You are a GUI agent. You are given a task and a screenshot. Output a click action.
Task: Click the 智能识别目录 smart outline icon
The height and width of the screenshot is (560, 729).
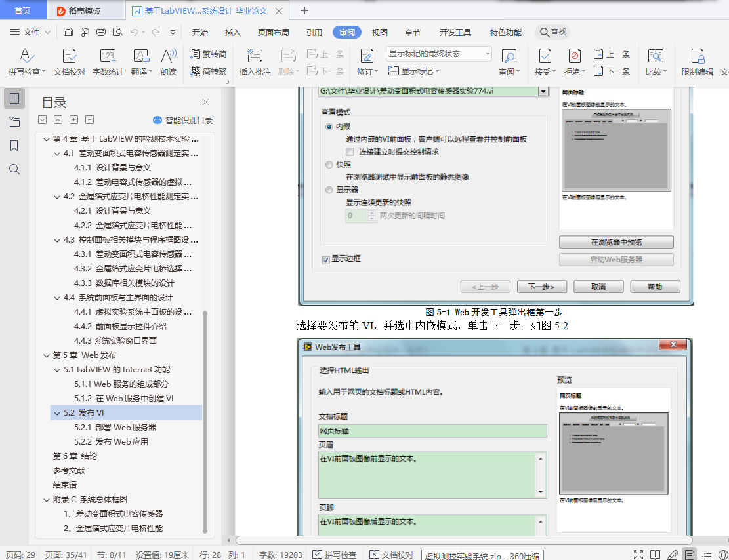point(157,121)
